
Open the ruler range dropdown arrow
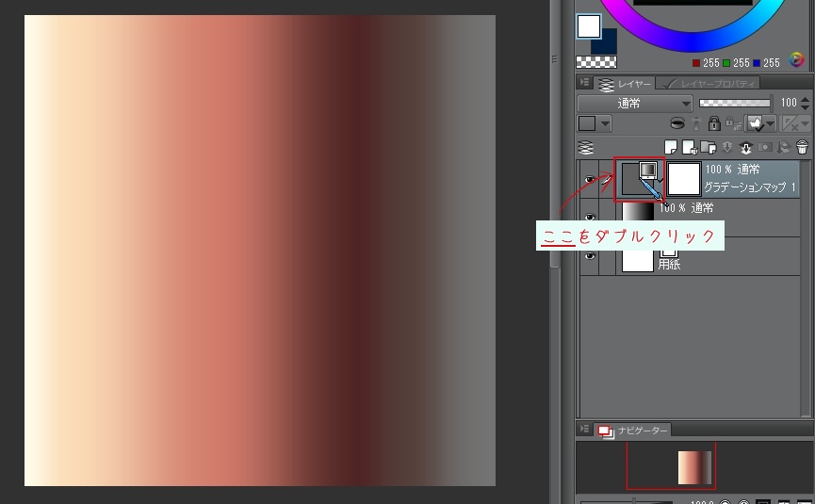[806, 123]
